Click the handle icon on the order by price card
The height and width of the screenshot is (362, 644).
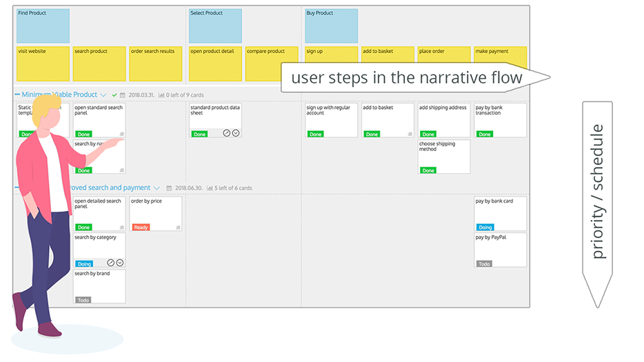click(x=178, y=228)
